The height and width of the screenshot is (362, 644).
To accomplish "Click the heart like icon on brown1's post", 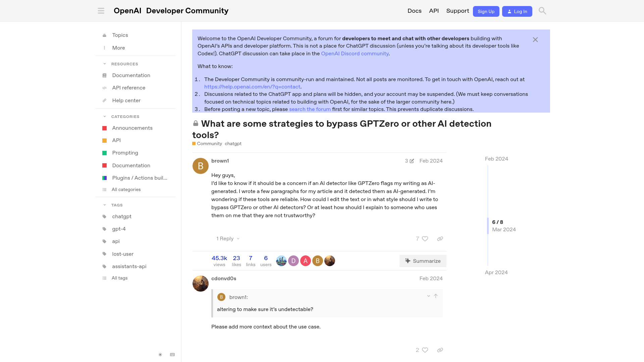I will (x=425, y=239).
